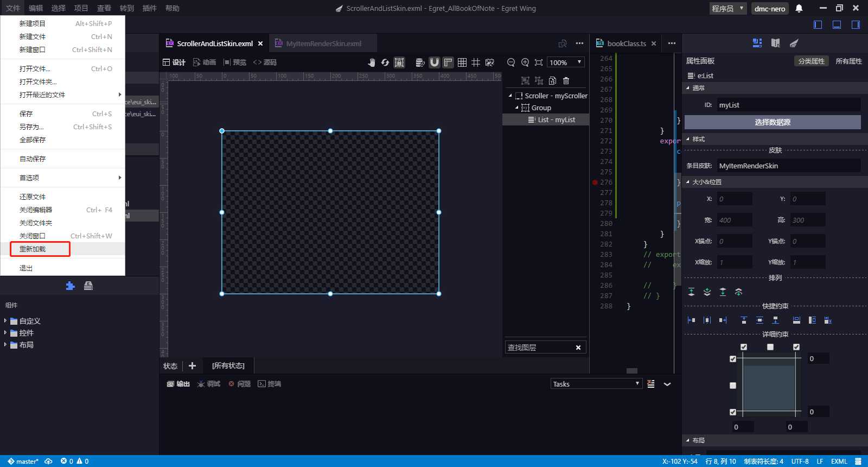Click the bring-to-front arrangement icon
Viewport: 868px width, 467px height.
click(691, 292)
